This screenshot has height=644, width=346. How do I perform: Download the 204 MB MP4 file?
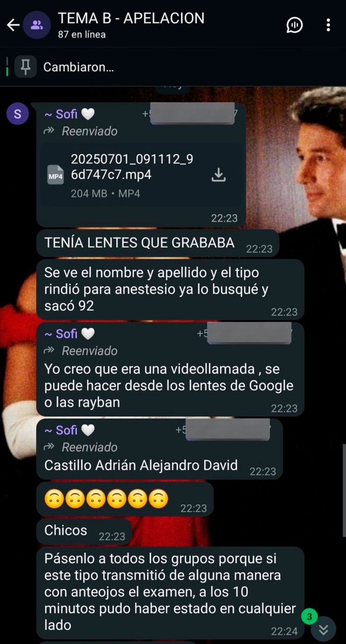tap(219, 175)
